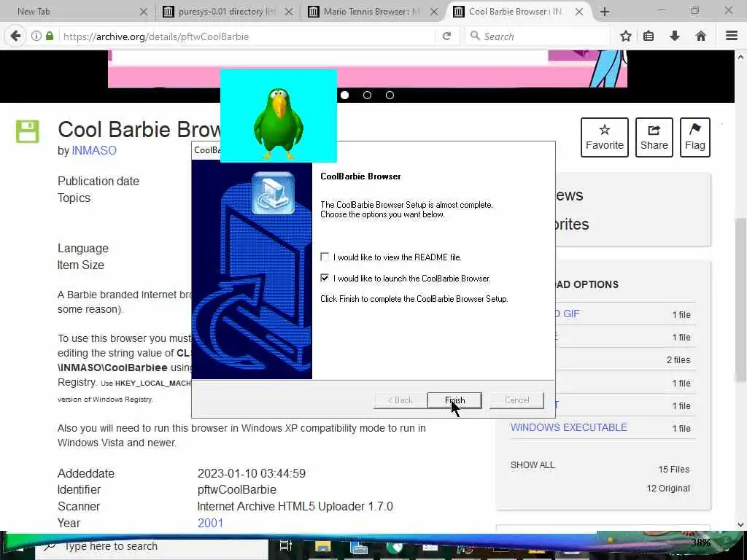
Task: Click the browser Search field
Action: (538, 36)
